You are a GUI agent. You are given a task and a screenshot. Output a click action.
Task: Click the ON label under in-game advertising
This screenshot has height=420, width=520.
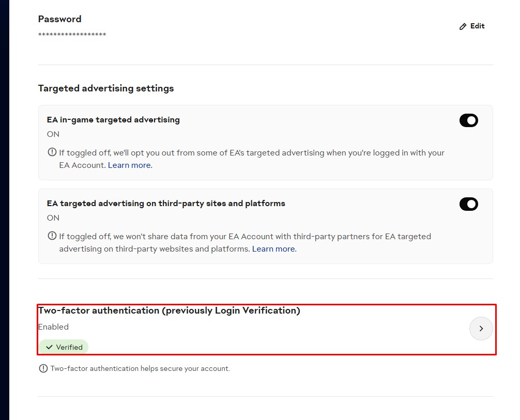(53, 134)
